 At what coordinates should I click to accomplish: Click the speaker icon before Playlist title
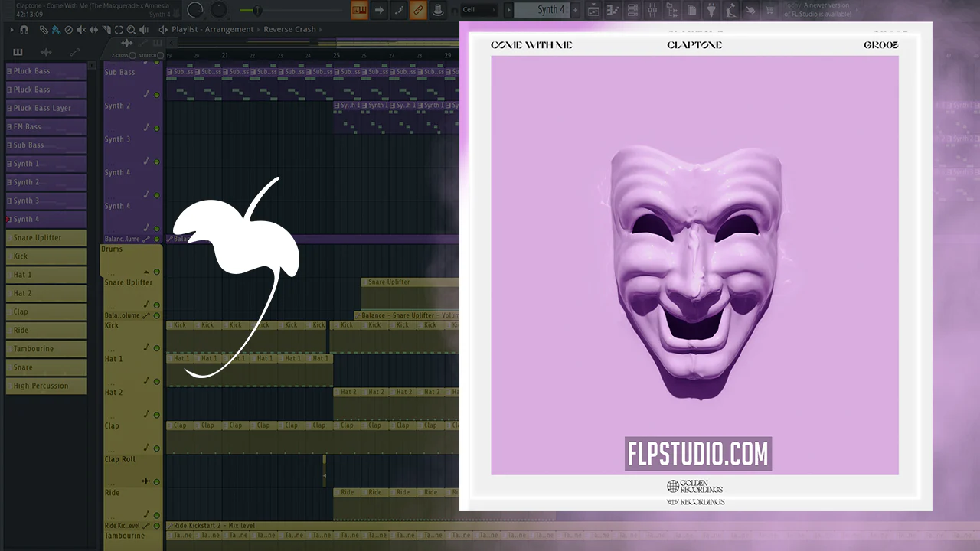(163, 30)
